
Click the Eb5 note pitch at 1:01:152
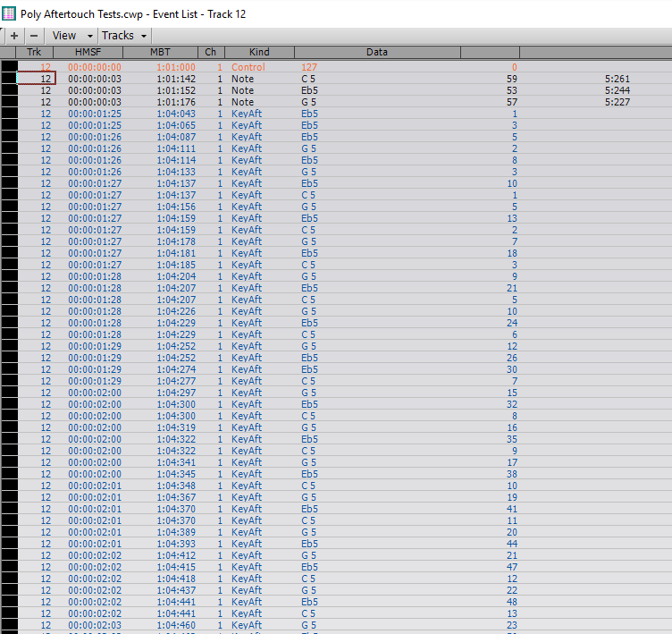click(x=308, y=90)
